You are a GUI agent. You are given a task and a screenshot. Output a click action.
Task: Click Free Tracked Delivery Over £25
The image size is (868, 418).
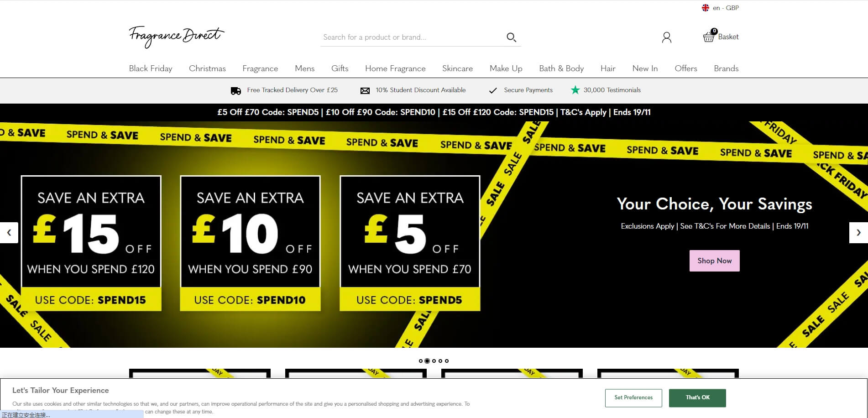click(292, 90)
